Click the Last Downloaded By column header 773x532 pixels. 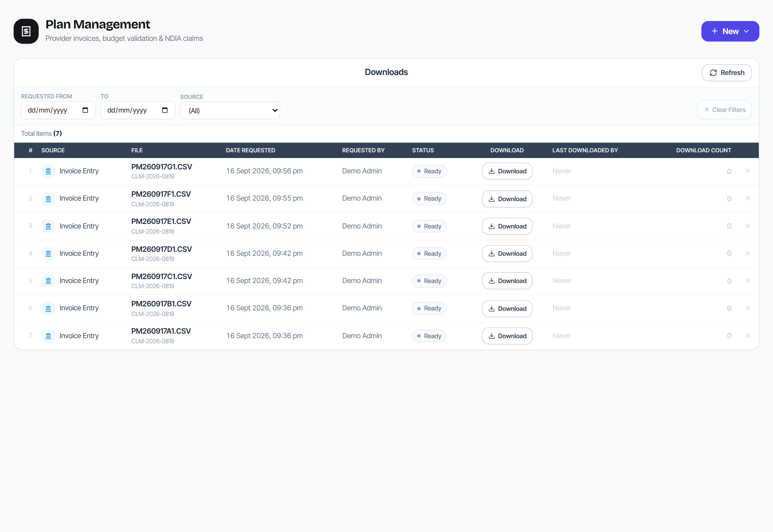(x=585, y=150)
